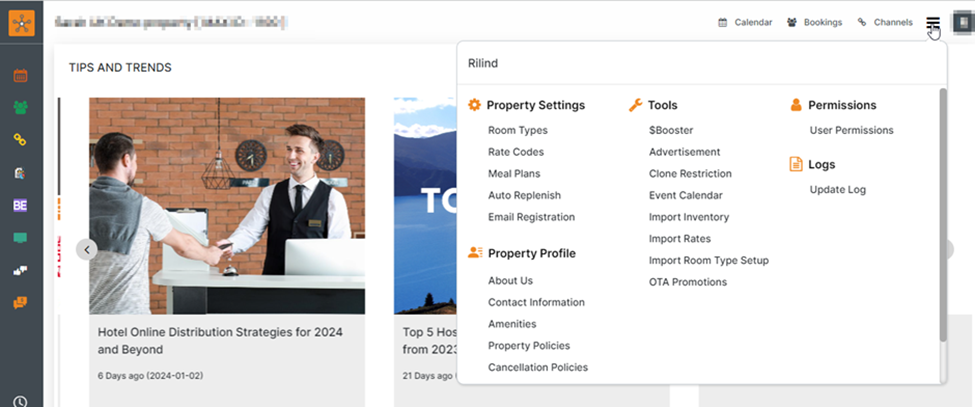975x407 pixels.
Task: Choose $Booster in the Tools menu
Action: [670, 130]
